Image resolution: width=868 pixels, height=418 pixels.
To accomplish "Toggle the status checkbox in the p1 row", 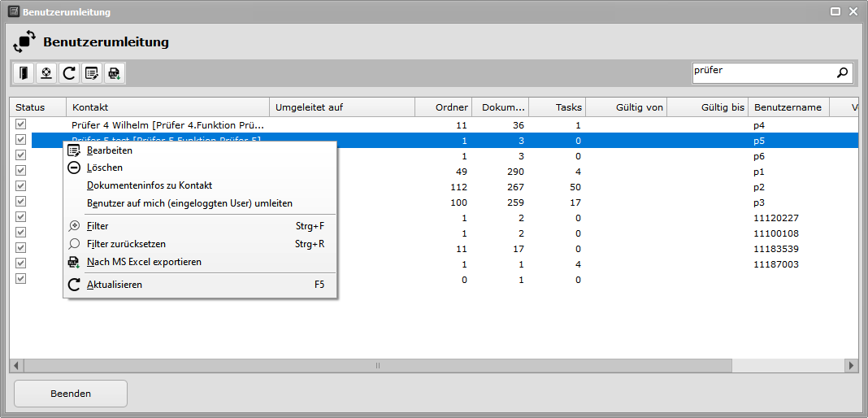I will click(x=21, y=171).
